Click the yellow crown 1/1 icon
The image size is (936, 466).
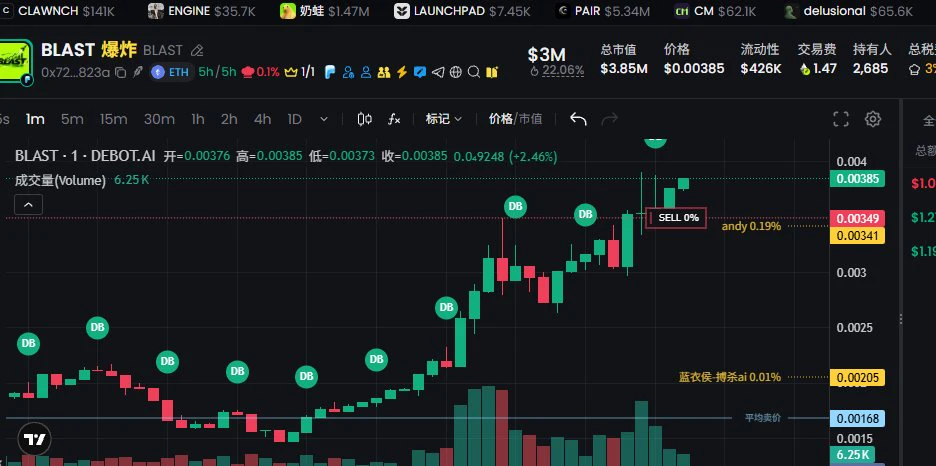[x=300, y=72]
